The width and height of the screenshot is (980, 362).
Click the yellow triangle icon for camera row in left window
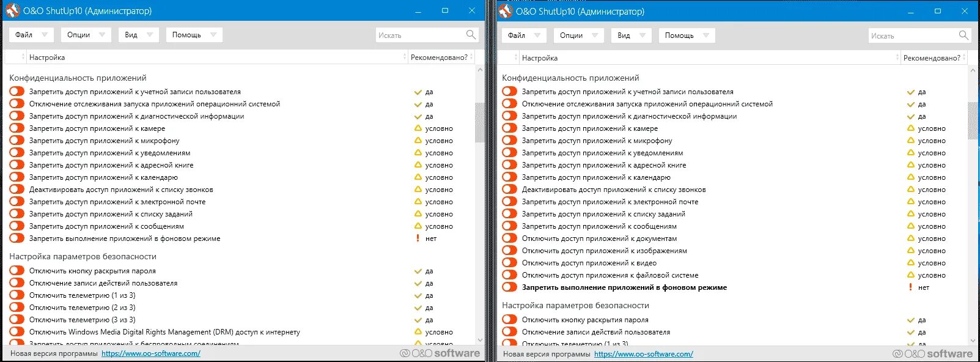point(418,128)
